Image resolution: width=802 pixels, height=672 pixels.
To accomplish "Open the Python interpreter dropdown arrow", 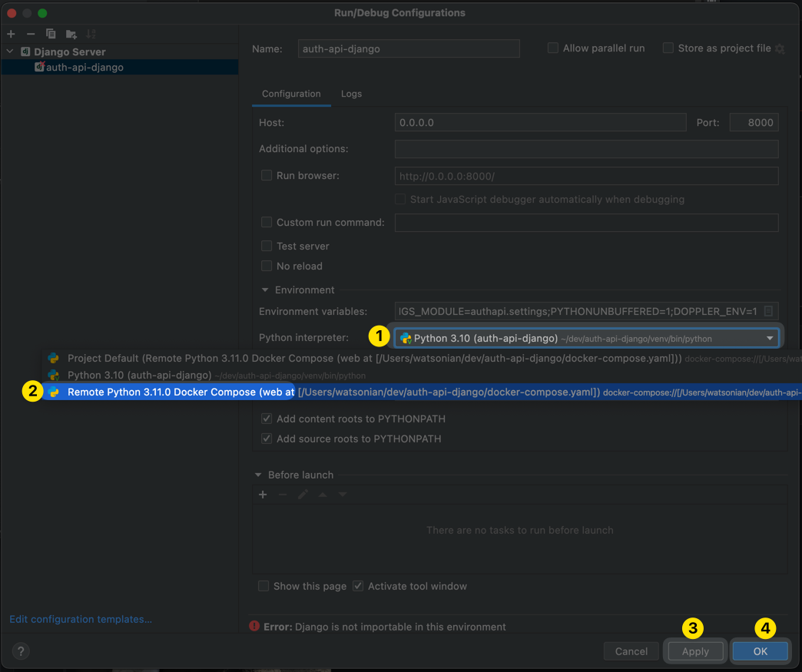I will click(770, 338).
